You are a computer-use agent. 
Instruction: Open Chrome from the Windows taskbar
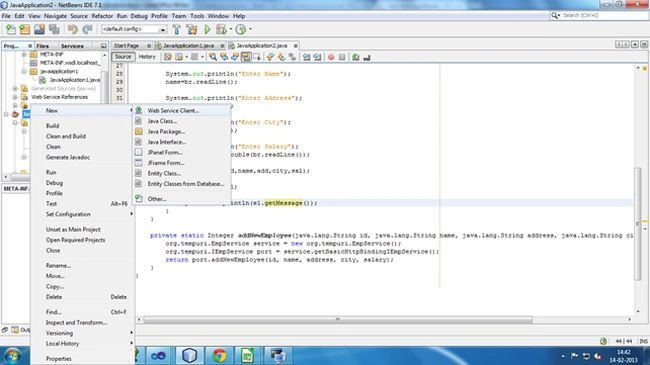pyautogui.click(x=219, y=355)
